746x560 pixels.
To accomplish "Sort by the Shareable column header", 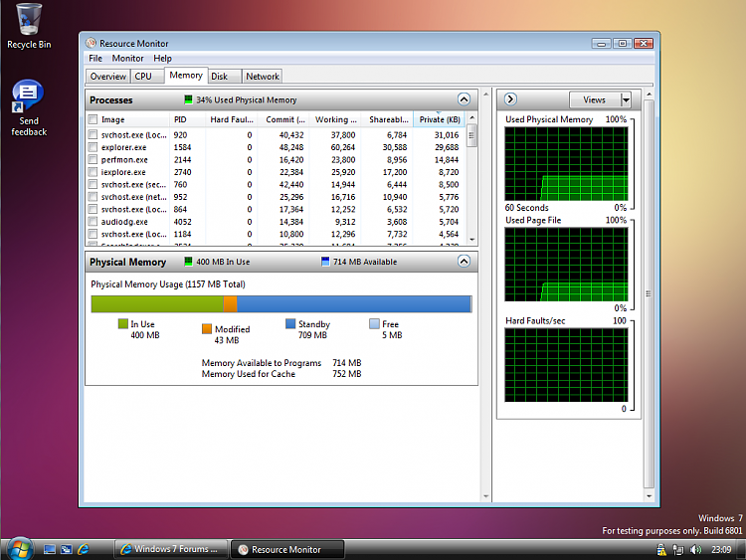I will point(388,119).
